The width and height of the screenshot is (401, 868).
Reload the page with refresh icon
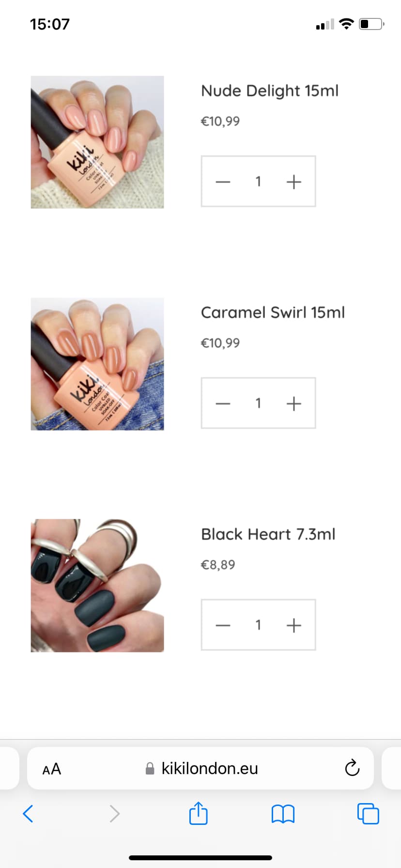point(352,768)
